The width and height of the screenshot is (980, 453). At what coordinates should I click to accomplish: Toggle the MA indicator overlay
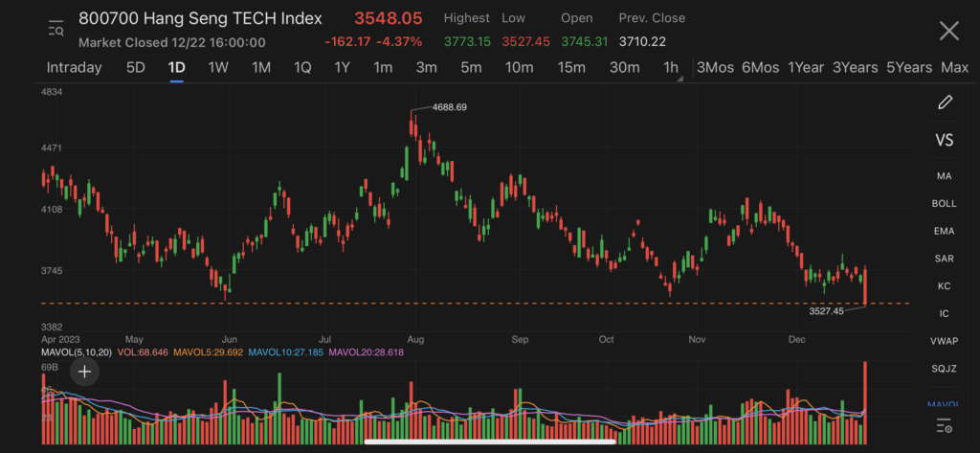tap(944, 176)
